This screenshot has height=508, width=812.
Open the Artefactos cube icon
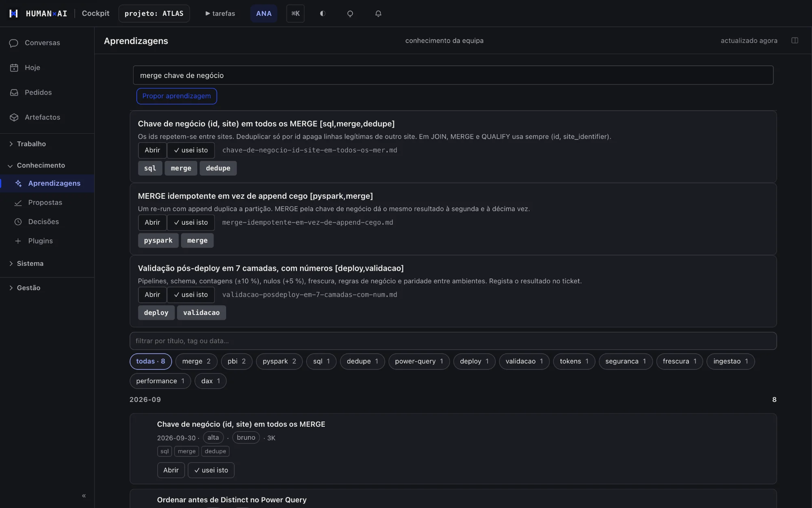[14, 117]
